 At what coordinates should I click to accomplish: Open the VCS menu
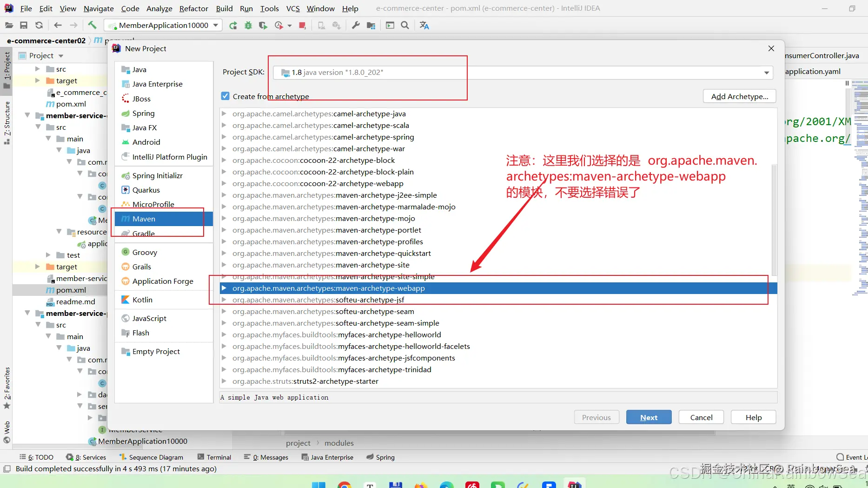293,8
